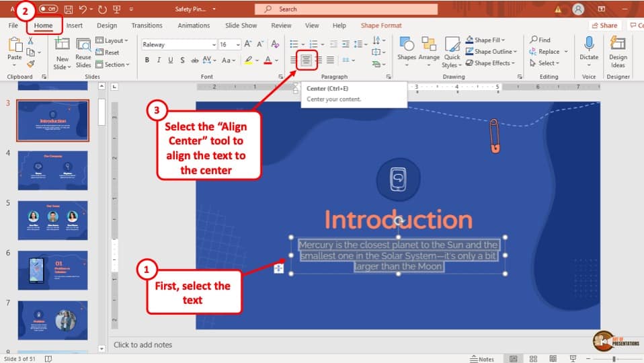Open the Notes pane from status bar
The image size is (644, 363).
[482, 359]
